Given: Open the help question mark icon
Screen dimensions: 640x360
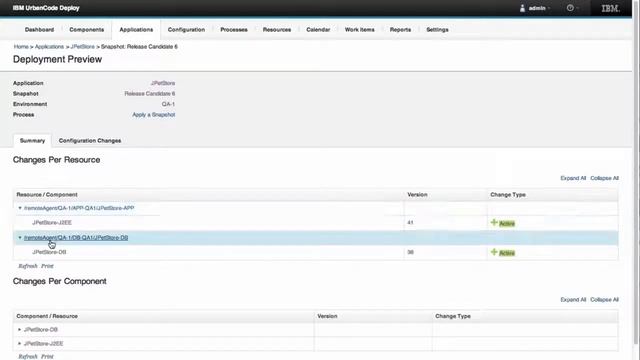Looking at the screenshot, I should 570,8.
